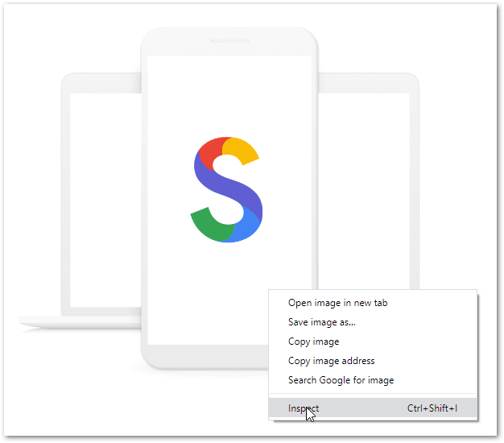This screenshot has height=443, width=504.
Task: Click the phone's bottom bezel area
Action: [206, 356]
